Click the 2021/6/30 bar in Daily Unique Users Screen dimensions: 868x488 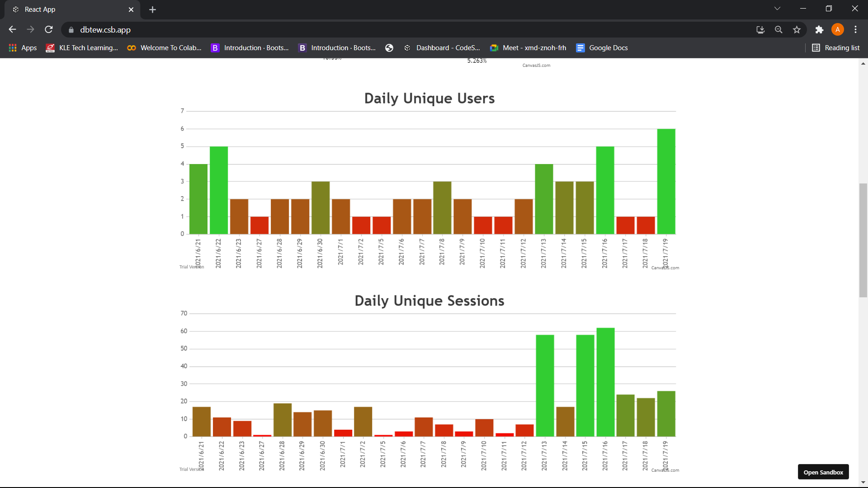[321, 208]
